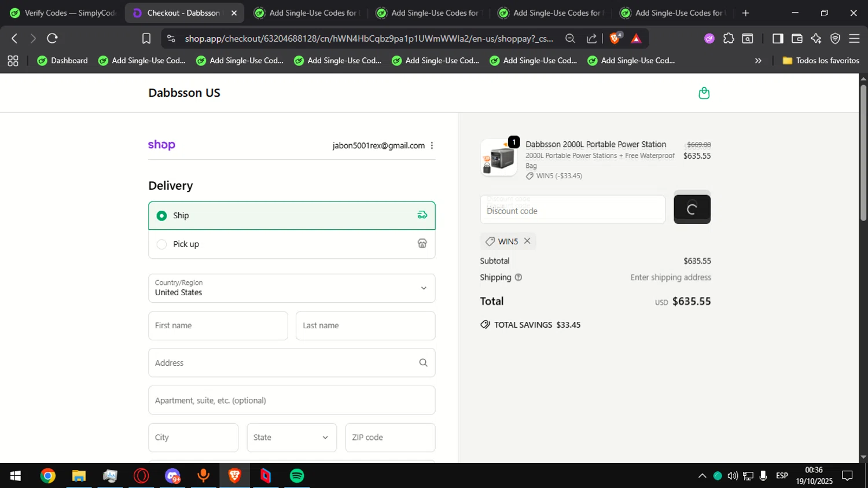Focus the First name field
Image resolution: width=868 pixels, height=488 pixels.
tap(218, 326)
